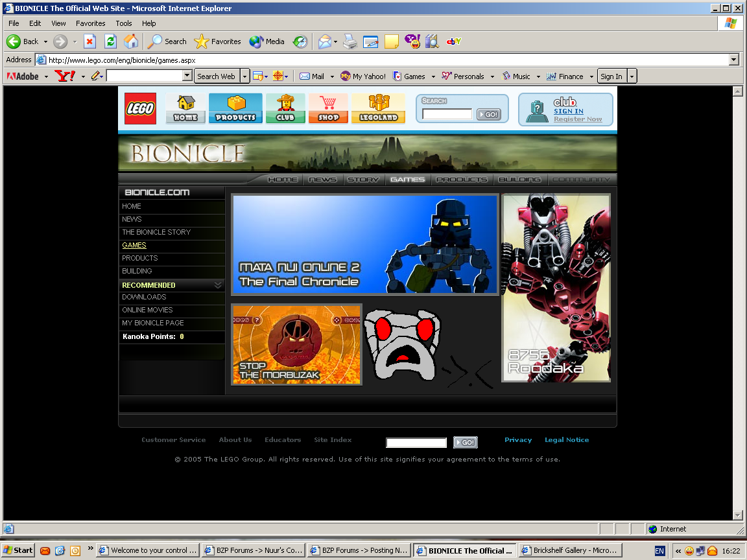This screenshot has height=560, width=747.
Task: Open the Mata Nui Online 2 game banner
Action: [x=365, y=244]
